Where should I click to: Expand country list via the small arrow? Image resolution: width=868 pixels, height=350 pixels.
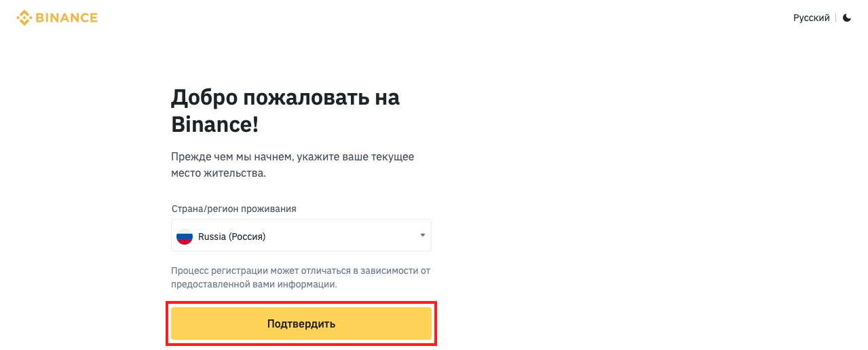[422, 235]
